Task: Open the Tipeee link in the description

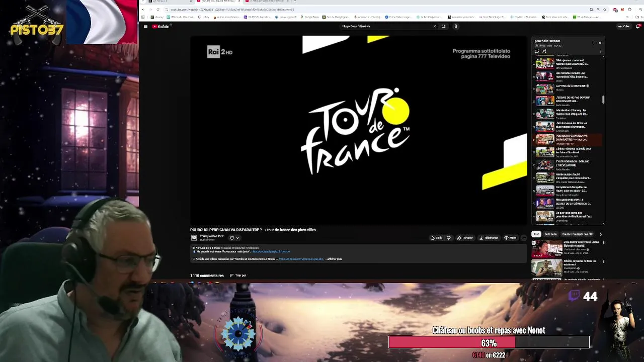Action: coord(301,259)
